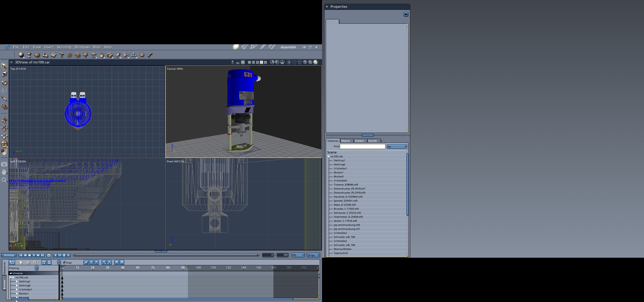Select the Text tool icon
Viewport: 644px width, 302px height.
(x=61, y=55)
